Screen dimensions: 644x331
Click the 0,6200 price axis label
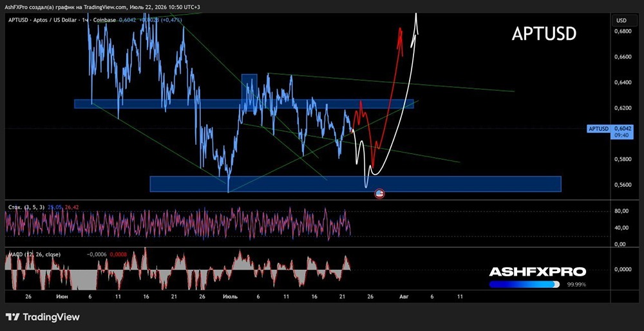(x=623, y=108)
